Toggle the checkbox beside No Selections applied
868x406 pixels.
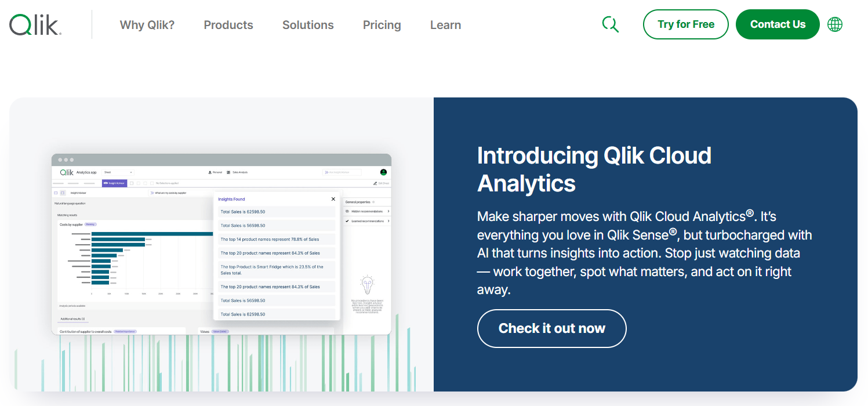coord(151,183)
